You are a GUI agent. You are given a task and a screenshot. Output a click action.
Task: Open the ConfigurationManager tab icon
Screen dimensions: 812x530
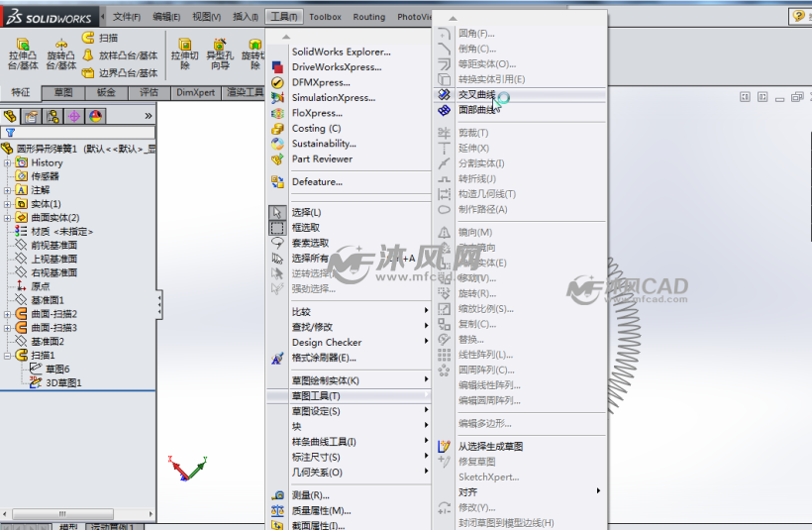[x=51, y=117]
